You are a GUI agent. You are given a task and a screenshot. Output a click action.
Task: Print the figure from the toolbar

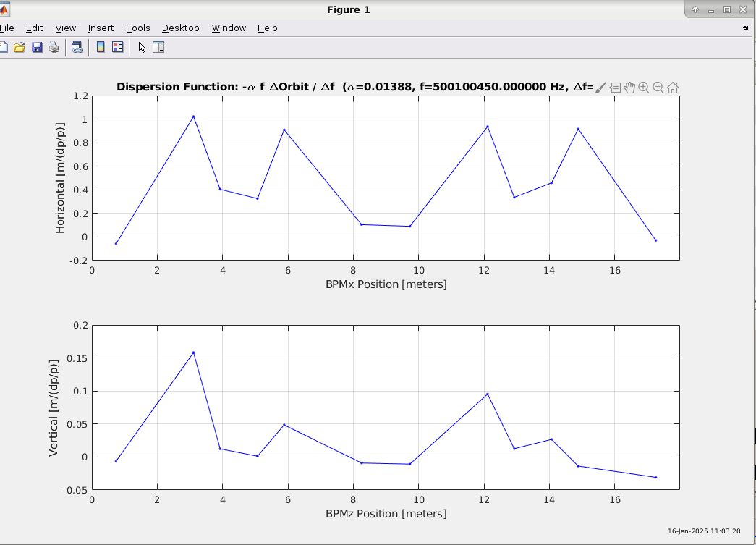(54, 48)
